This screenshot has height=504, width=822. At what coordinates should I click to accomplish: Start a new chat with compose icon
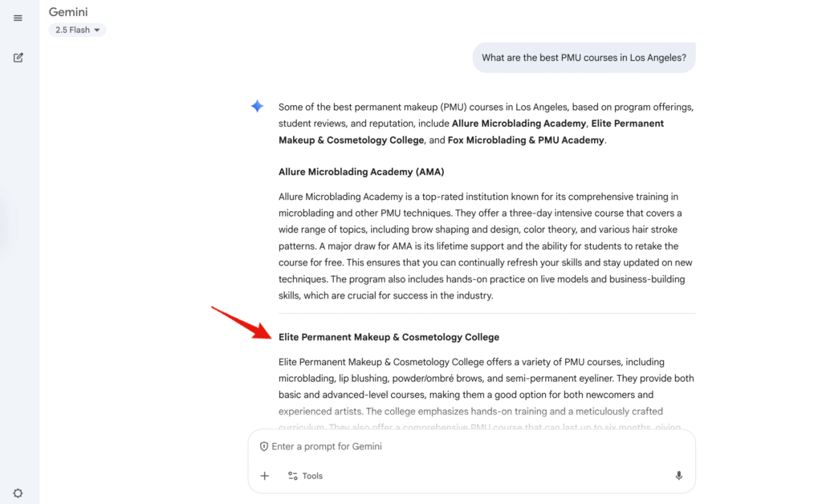(x=18, y=58)
